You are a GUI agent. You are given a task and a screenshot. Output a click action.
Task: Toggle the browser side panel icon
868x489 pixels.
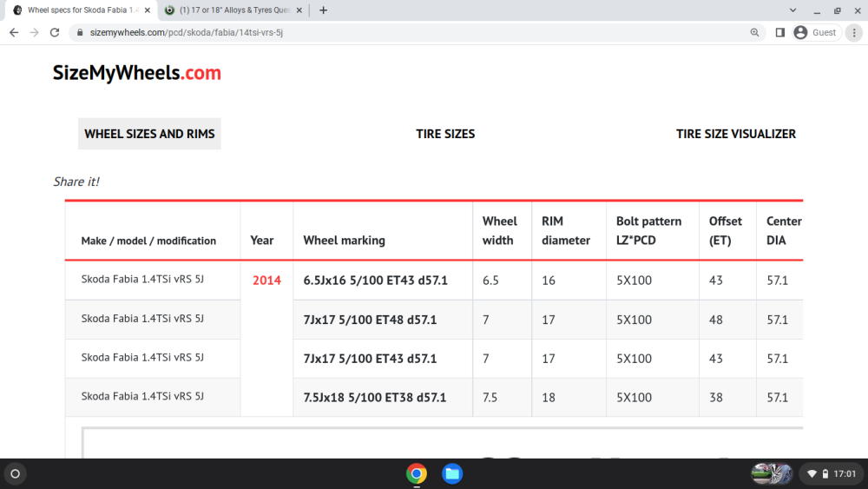point(780,33)
